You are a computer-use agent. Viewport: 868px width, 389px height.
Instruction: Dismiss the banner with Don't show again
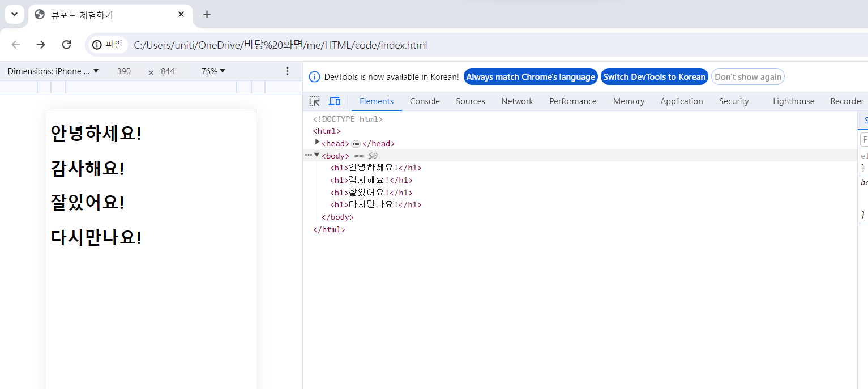(747, 76)
